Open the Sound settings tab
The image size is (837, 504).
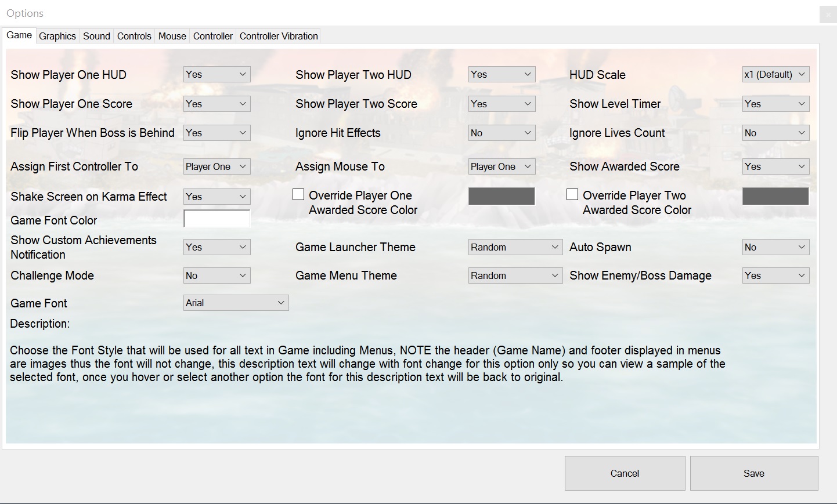pyautogui.click(x=96, y=35)
